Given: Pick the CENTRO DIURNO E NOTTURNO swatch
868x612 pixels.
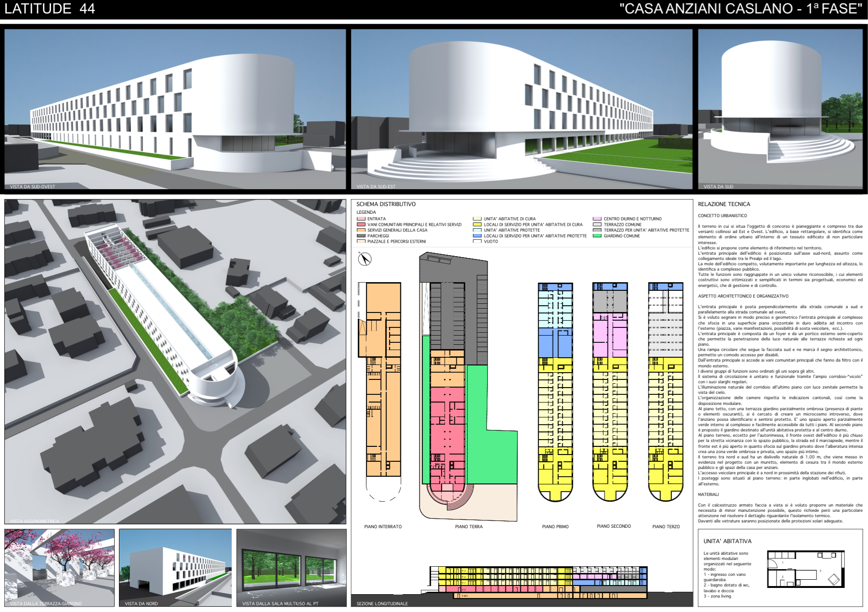Looking at the screenshot, I should click(597, 219).
